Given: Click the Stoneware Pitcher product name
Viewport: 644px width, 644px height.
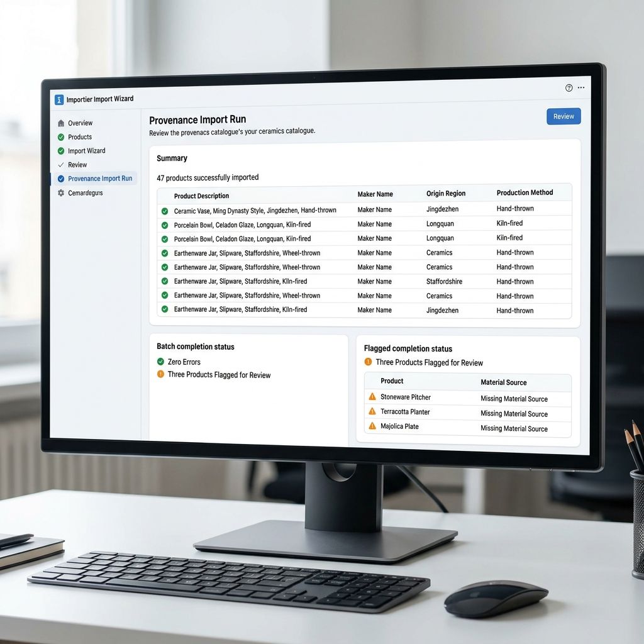Looking at the screenshot, I should [x=406, y=397].
